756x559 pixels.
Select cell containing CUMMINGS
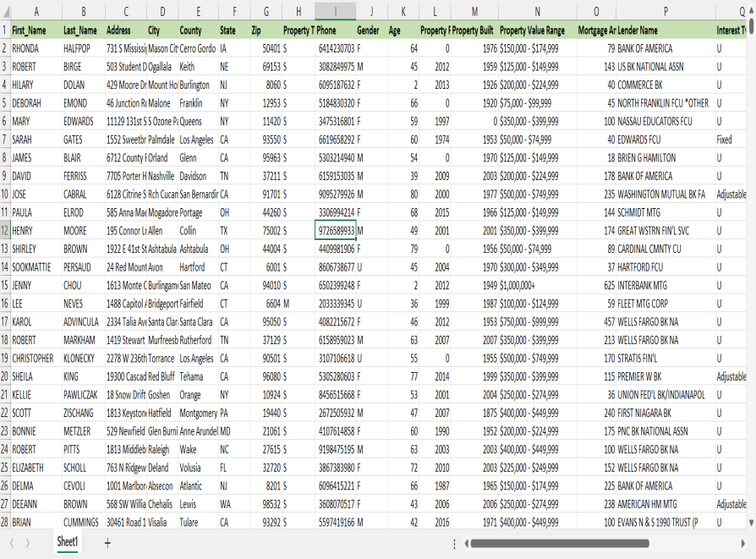pyautogui.click(x=84, y=523)
